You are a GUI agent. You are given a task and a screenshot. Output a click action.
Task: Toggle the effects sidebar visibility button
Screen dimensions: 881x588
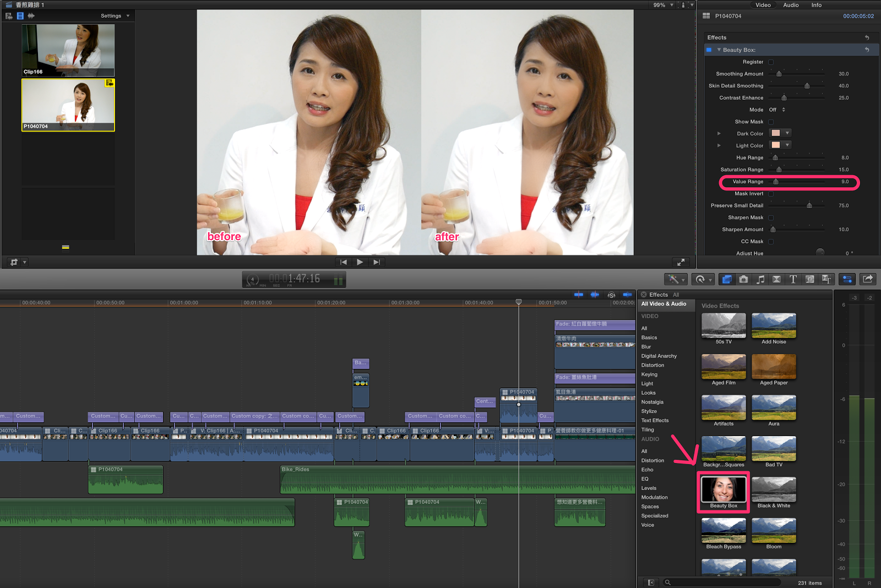click(651, 582)
